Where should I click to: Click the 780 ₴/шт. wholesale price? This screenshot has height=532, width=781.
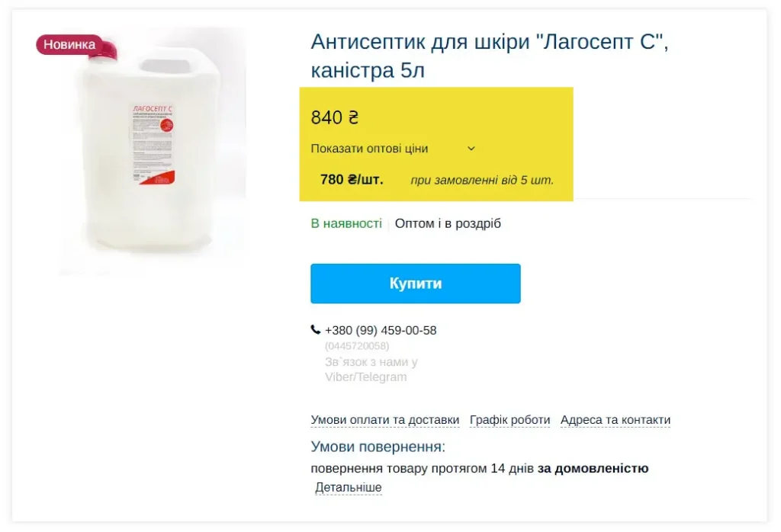point(352,180)
